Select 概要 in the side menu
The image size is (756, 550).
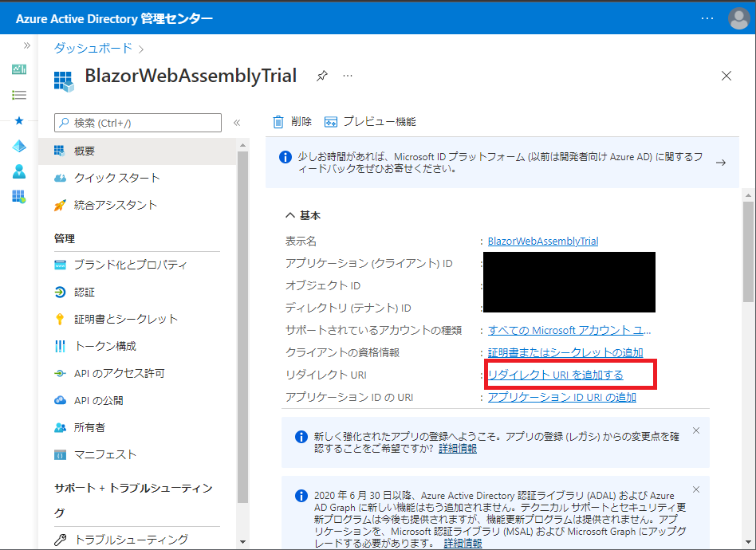click(x=137, y=151)
